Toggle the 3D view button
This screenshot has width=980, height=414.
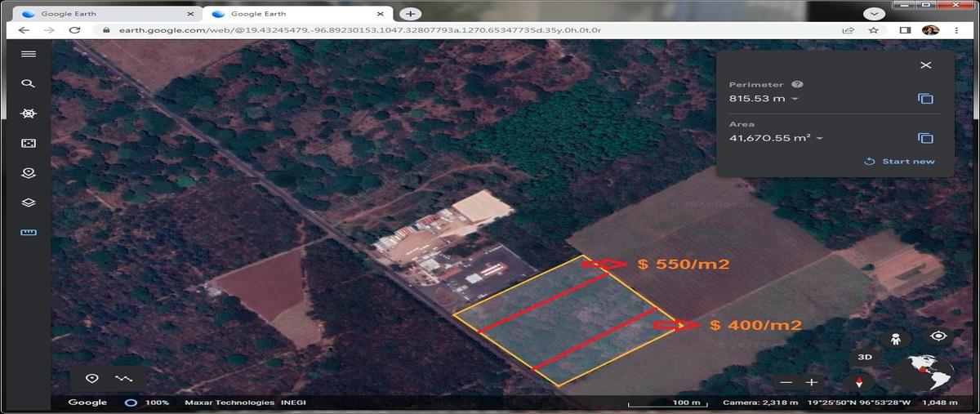(x=865, y=357)
